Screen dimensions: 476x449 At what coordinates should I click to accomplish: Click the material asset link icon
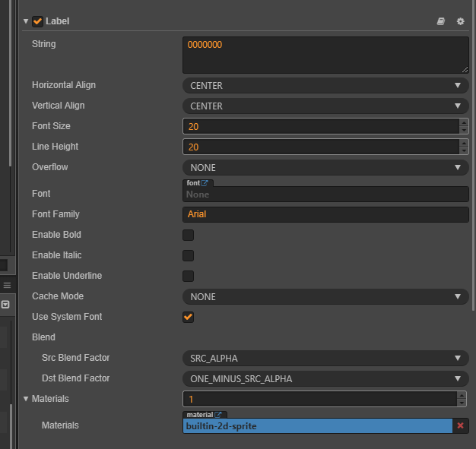(x=218, y=415)
